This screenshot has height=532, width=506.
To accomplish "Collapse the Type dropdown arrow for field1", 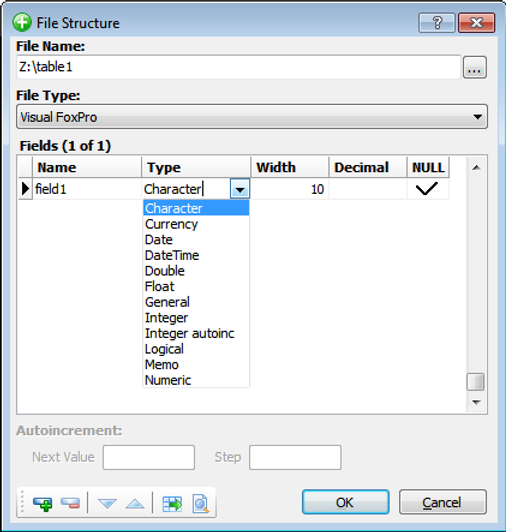I will coord(240,189).
